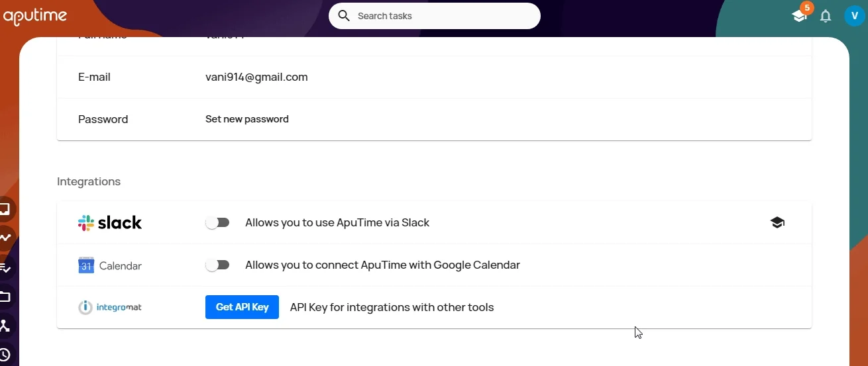
Task: Open the Slack tutorial graduation cap icon
Action: point(778,223)
